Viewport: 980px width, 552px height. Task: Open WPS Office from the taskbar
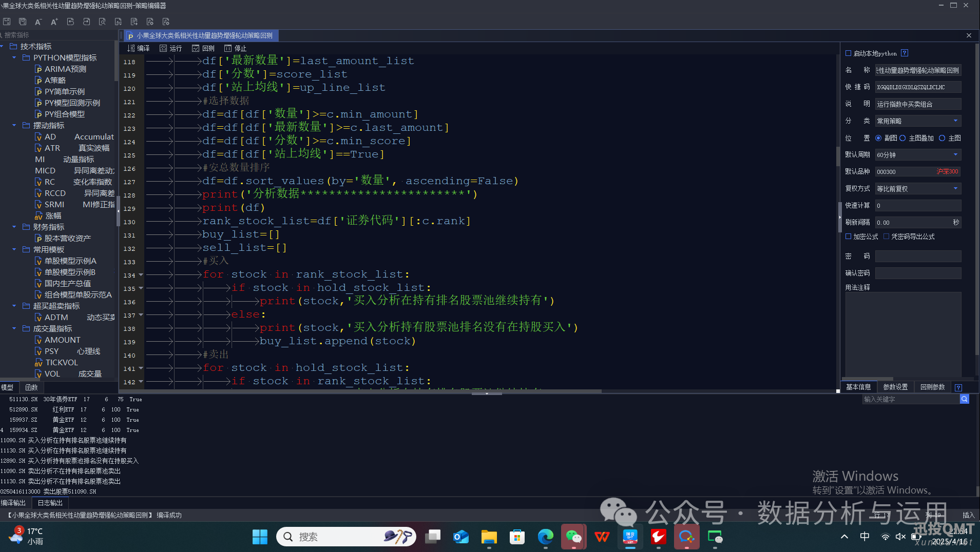click(602, 537)
